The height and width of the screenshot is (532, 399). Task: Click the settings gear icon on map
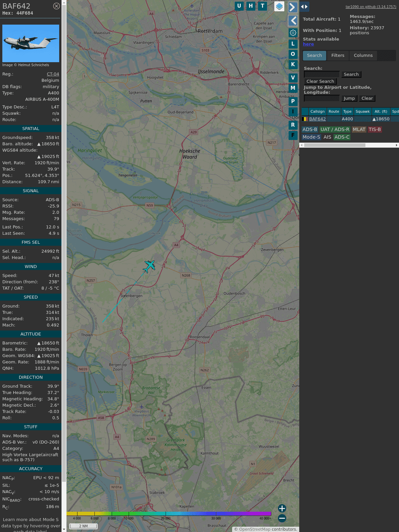[x=293, y=33]
